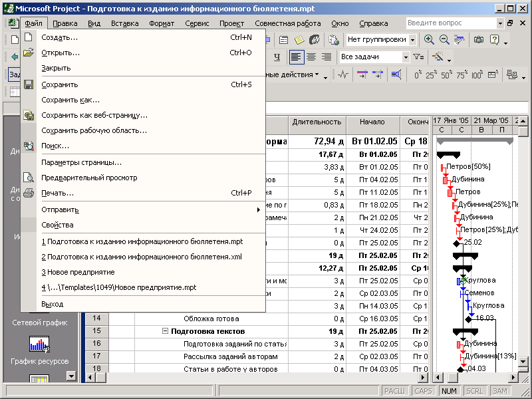Center text alignment
The width and height of the screenshot is (532, 399).
pos(311,57)
